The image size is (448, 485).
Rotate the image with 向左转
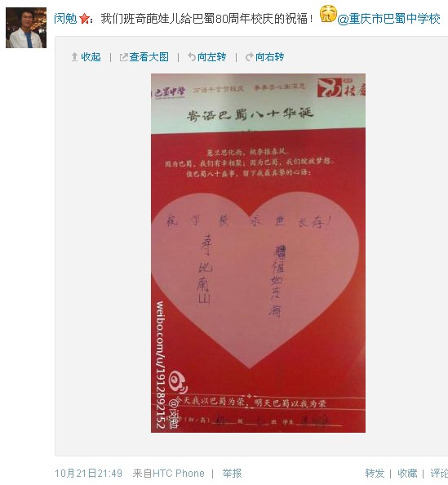pyautogui.click(x=212, y=57)
